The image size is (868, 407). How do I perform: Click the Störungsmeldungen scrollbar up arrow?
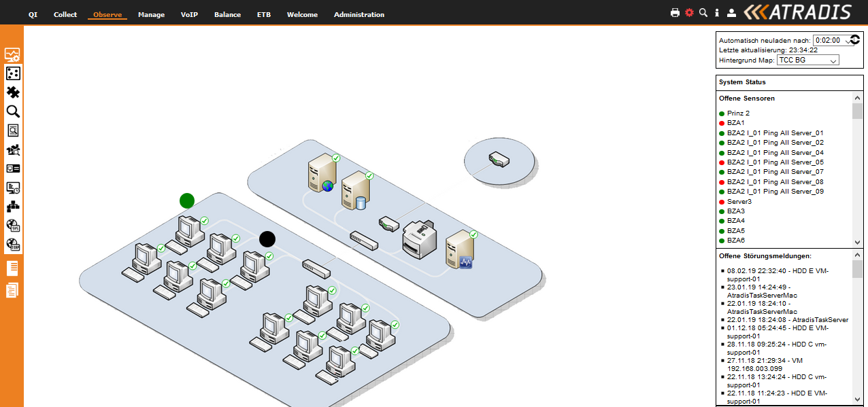[857, 255]
